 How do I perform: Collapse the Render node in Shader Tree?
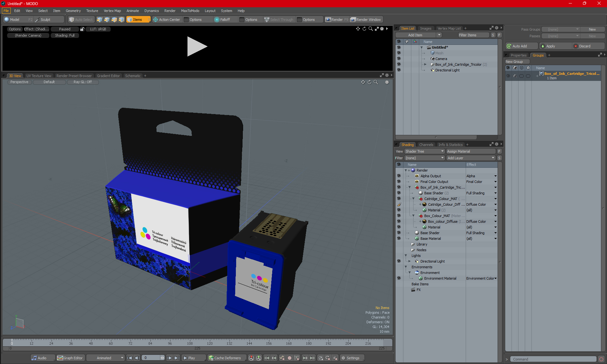point(406,170)
